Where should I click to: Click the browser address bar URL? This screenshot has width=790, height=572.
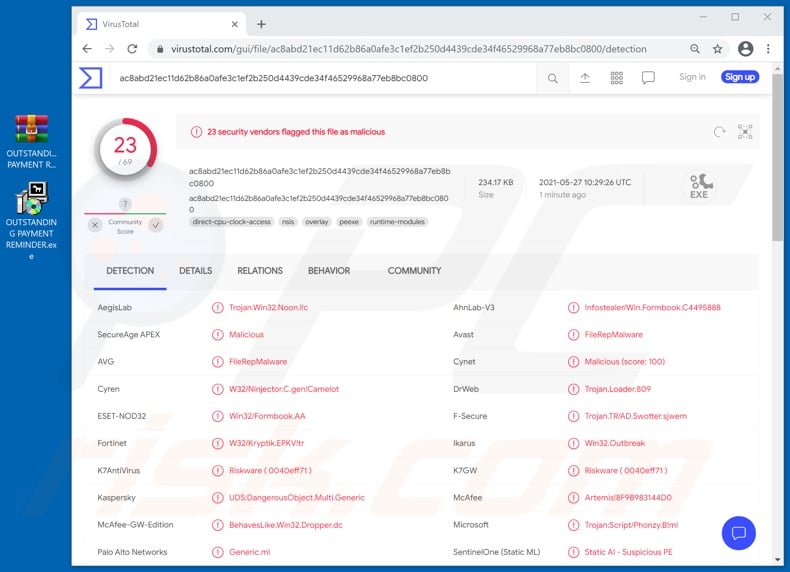[x=408, y=49]
